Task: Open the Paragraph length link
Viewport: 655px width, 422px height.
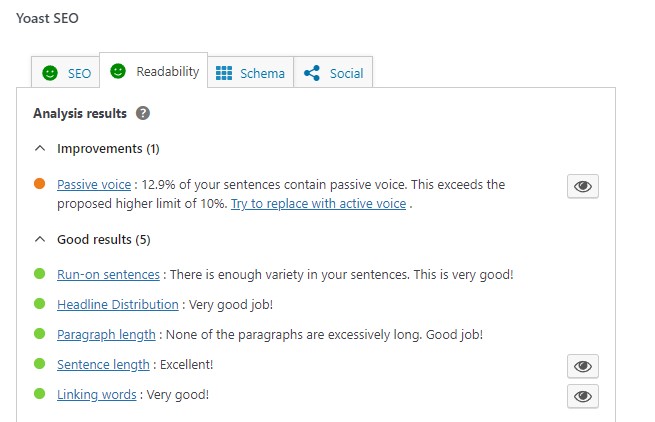Action: [106, 334]
